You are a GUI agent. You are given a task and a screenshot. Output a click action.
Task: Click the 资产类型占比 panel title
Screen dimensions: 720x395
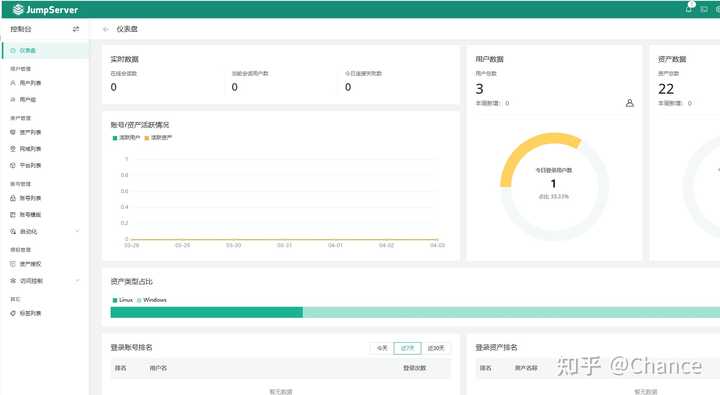(131, 282)
